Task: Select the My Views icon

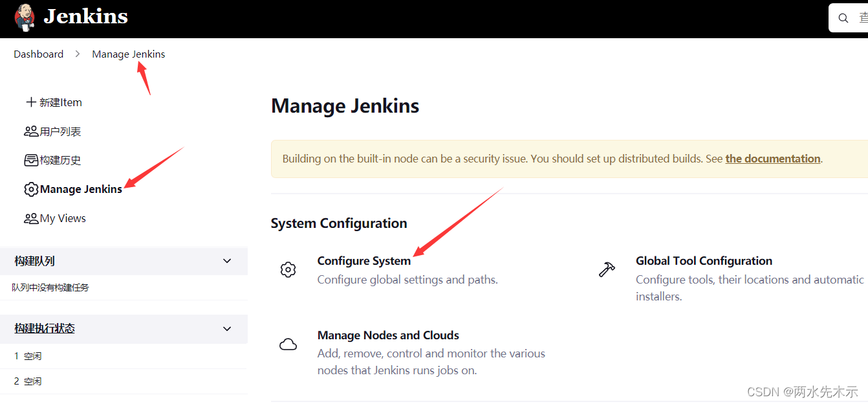Action: click(x=30, y=218)
